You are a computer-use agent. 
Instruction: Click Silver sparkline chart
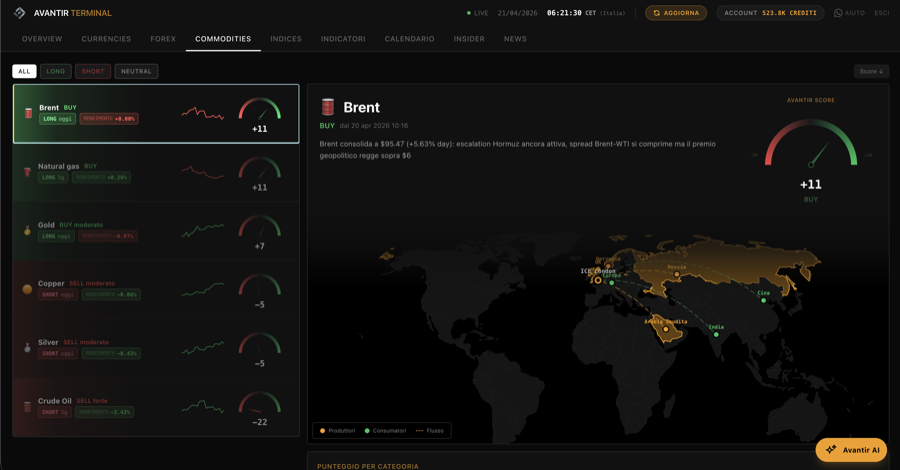pyautogui.click(x=203, y=348)
